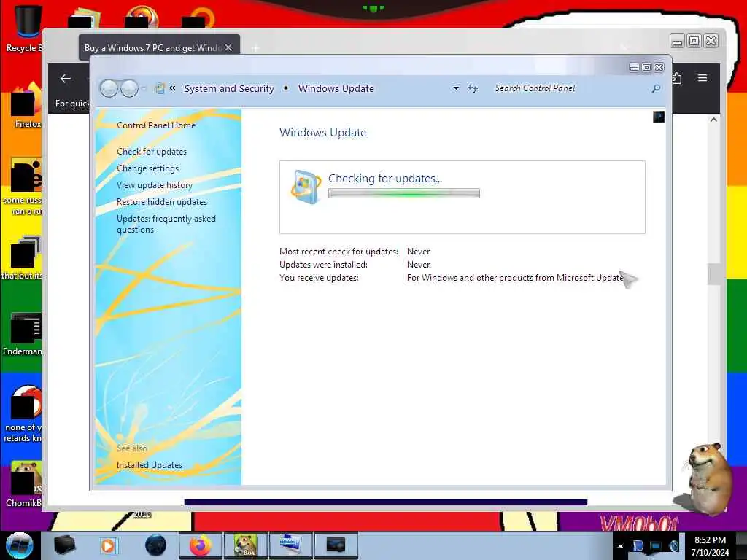Viewport: 747px width, 560px height.
Task: Click Check for updates in sidebar
Action: (152, 152)
